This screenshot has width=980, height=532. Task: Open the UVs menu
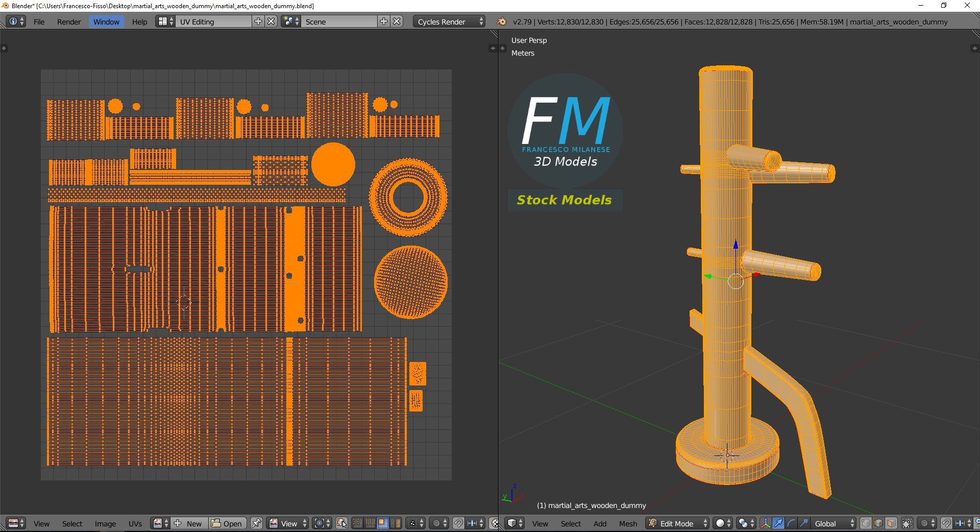[x=135, y=524]
